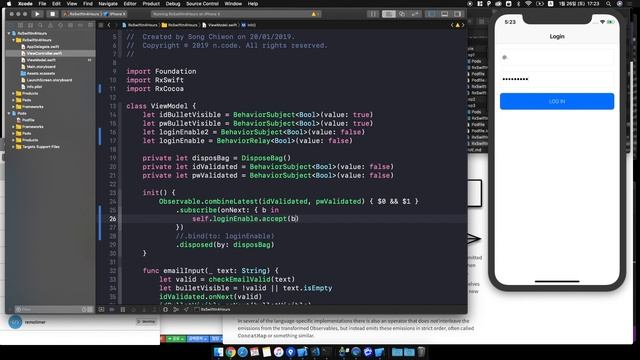Choose the iPhone X run destination
The width and height of the screenshot is (640, 360).
[x=115, y=14]
